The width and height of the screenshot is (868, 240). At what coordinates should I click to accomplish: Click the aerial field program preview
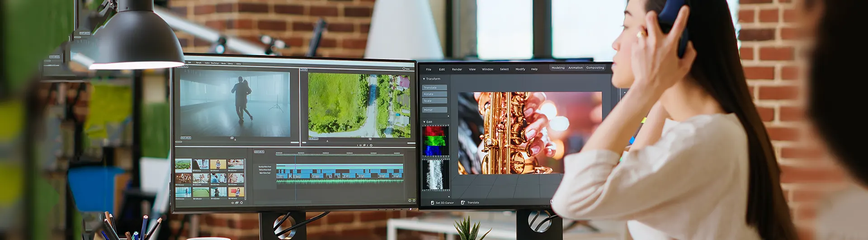click(359, 105)
